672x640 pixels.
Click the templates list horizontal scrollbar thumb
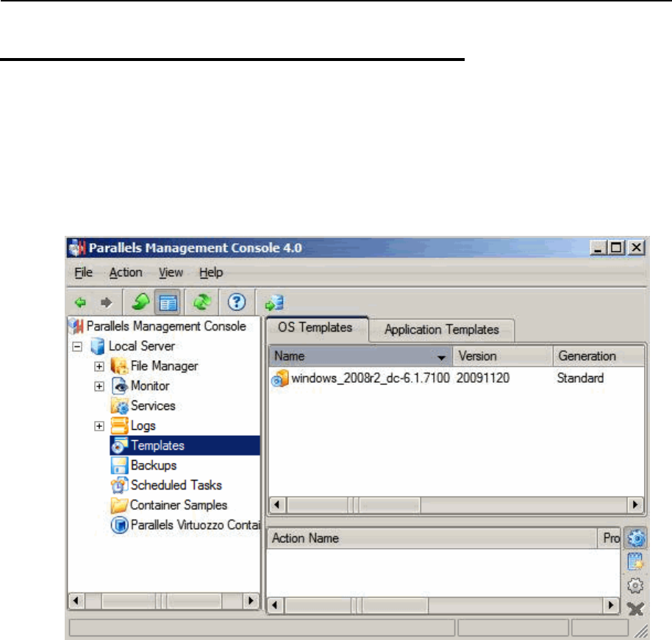[353, 505]
